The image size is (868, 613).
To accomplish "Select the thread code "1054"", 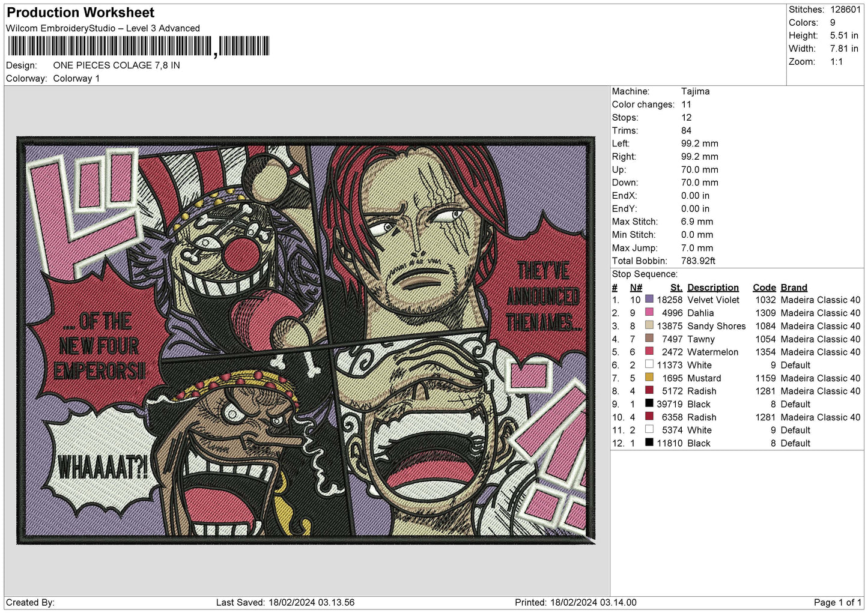I will click(x=765, y=339).
